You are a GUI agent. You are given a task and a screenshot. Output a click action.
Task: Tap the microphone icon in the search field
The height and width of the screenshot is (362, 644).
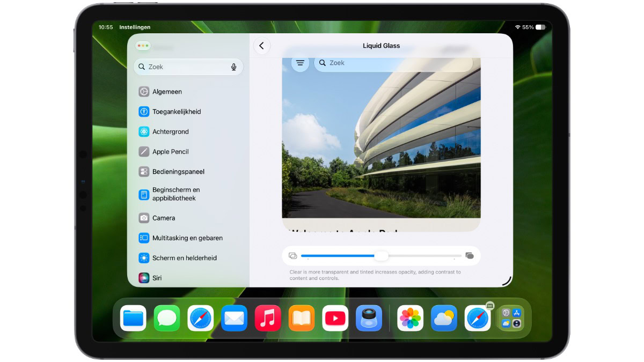point(234,67)
